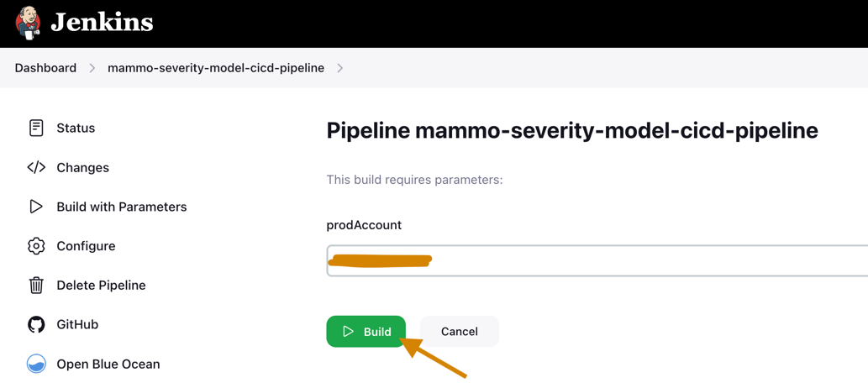Viewport: 868px width, 388px height.
Task: Choose the Delete Pipeline text label
Action: [101, 286]
